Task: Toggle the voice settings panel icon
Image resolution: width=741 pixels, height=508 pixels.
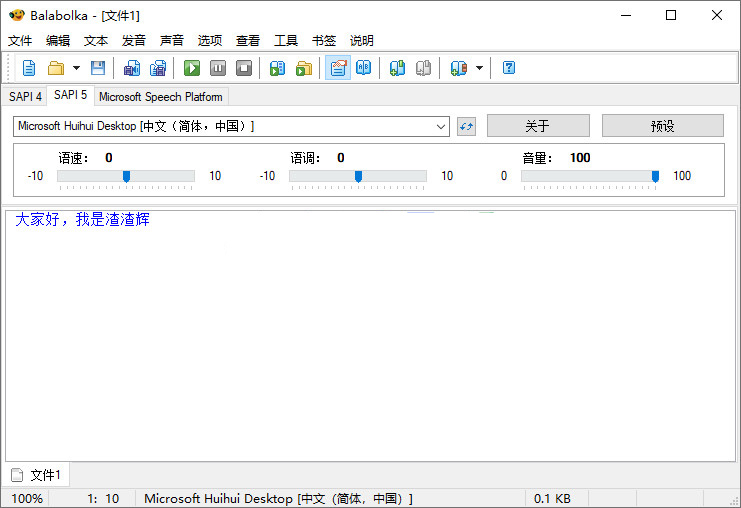Action: pos(337,68)
